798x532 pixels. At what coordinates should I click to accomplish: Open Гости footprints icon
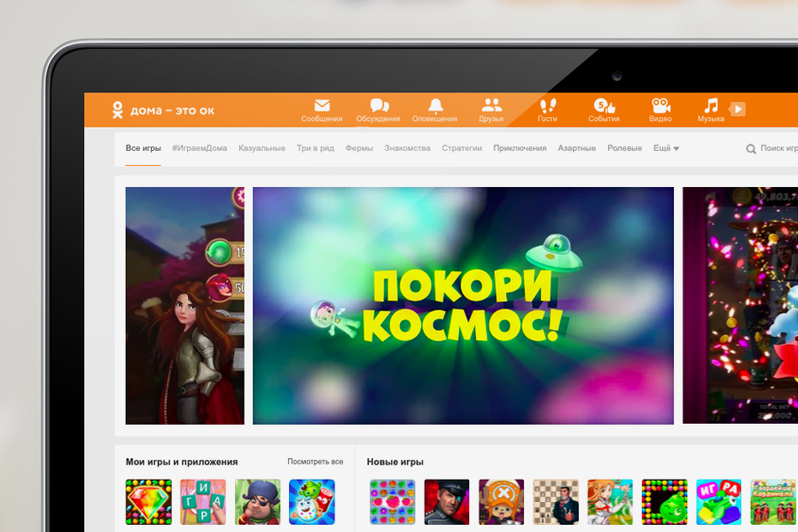(548, 106)
